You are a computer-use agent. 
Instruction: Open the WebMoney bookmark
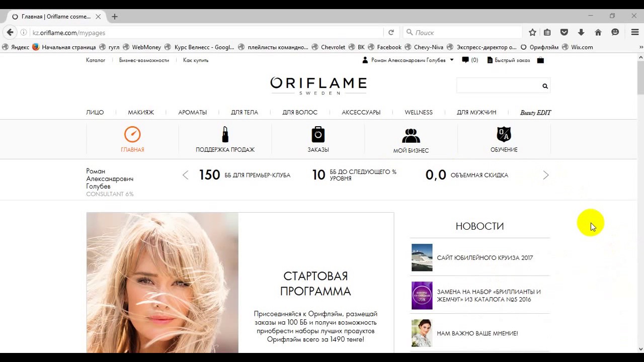pyautogui.click(x=142, y=47)
